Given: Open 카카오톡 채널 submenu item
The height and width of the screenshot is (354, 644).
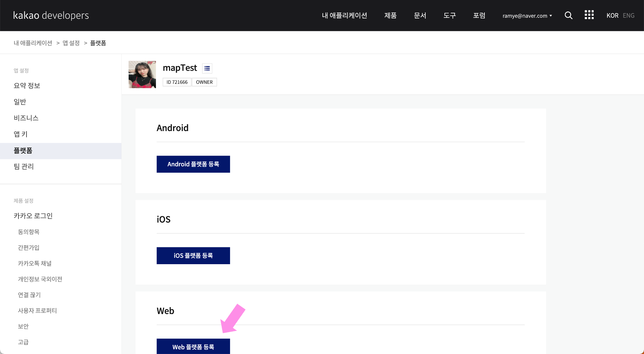Looking at the screenshot, I should point(35,263).
